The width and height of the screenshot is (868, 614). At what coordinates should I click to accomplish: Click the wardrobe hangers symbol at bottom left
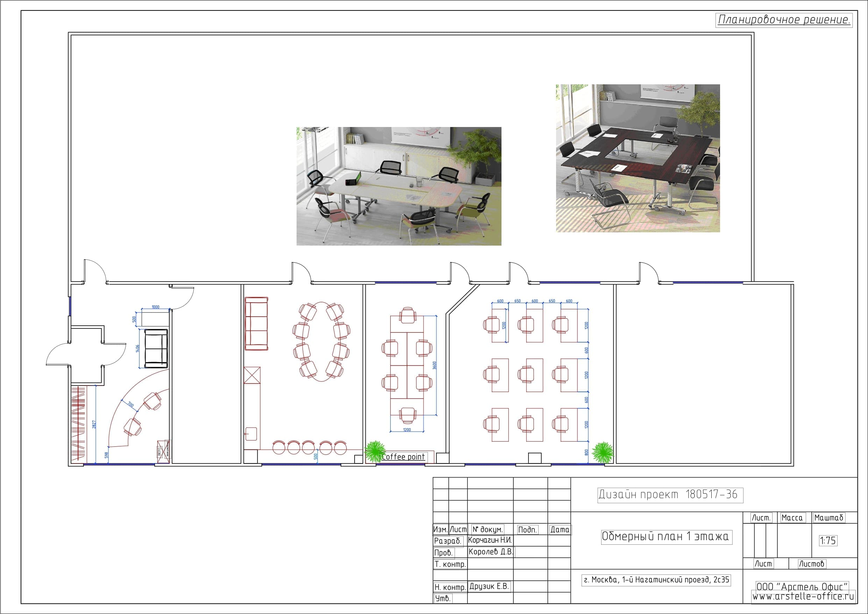coord(79,424)
